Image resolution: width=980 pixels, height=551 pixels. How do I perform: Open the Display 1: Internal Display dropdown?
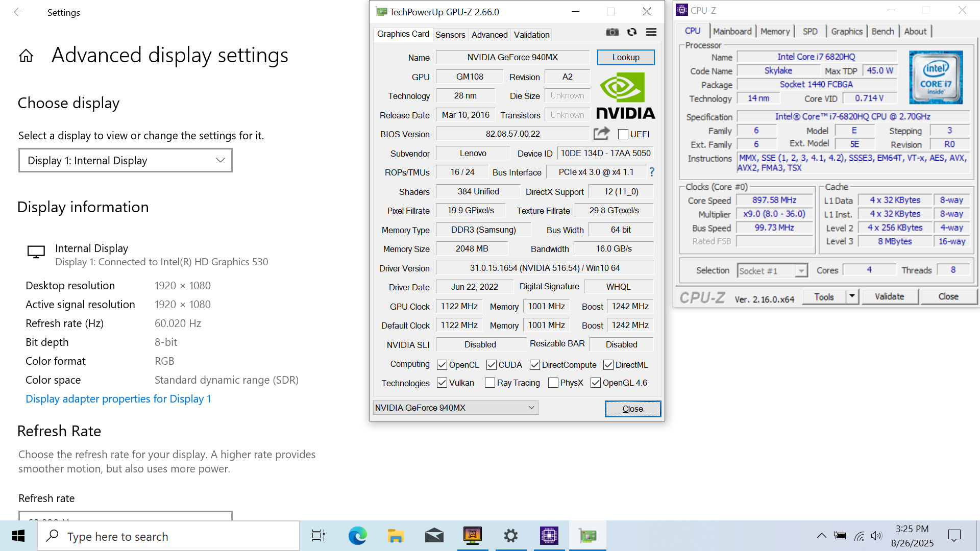coord(126,160)
